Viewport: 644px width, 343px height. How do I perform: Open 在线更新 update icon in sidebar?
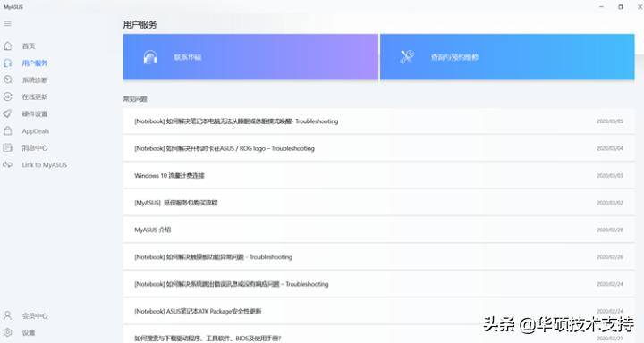pos(7,96)
